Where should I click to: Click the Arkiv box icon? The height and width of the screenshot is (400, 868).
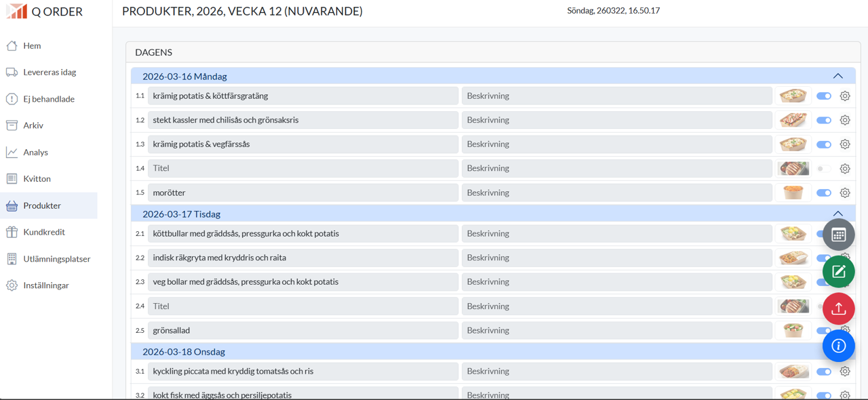[12, 125]
